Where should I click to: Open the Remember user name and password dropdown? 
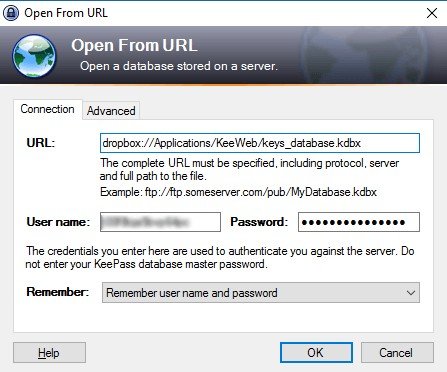tap(261, 293)
